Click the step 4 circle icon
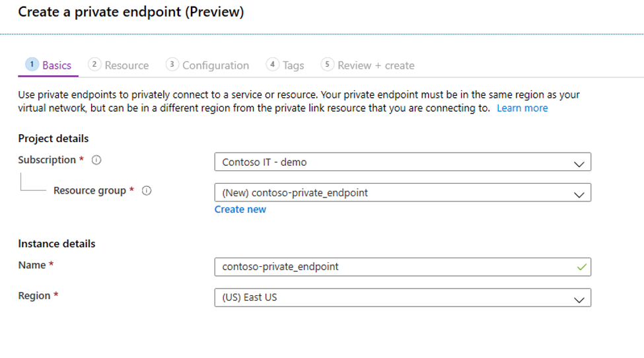644x358 pixels. tap(273, 64)
